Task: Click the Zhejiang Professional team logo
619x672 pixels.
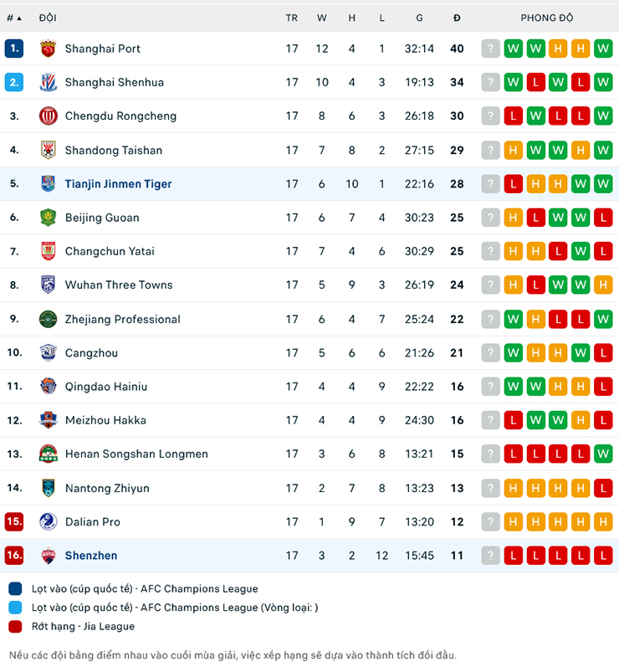Action: (49, 319)
